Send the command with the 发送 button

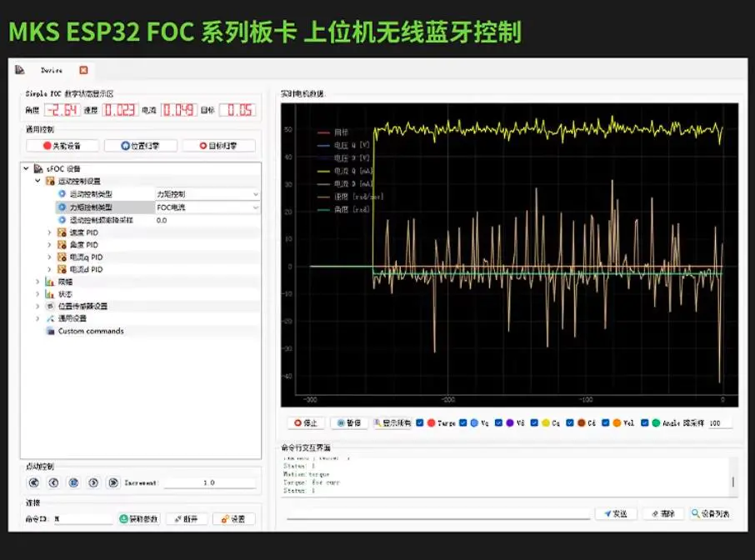617,514
